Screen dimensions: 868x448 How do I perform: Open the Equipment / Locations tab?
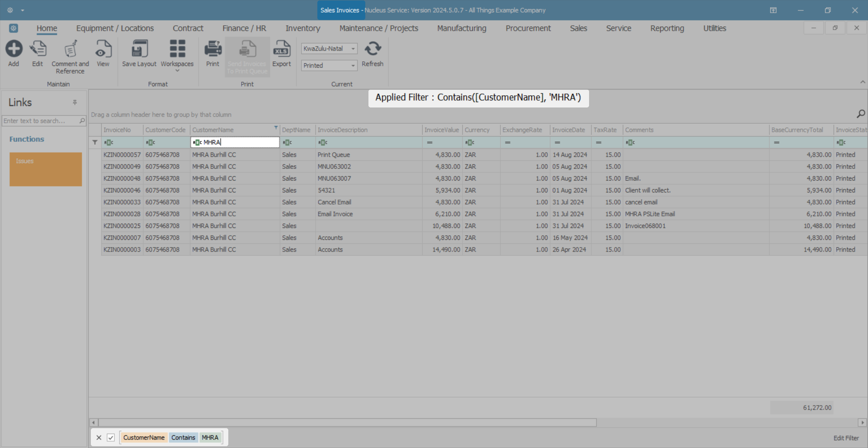(x=115, y=28)
